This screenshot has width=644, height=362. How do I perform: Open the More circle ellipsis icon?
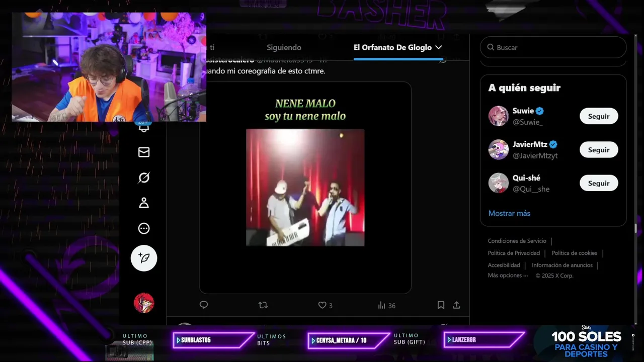144,229
